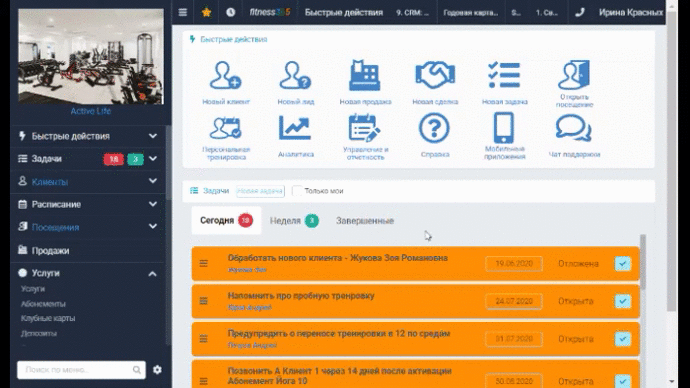Expand the Расписание sidebar chevron

tap(153, 204)
